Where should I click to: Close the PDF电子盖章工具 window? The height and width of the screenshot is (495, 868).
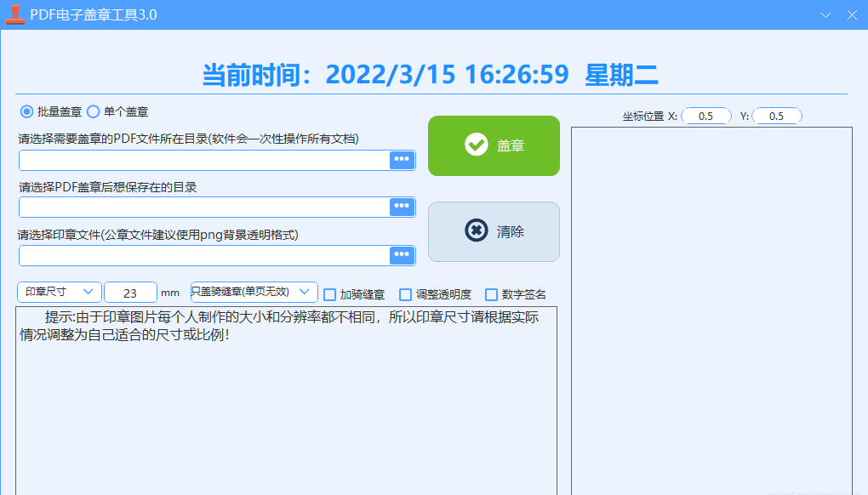[852, 15]
